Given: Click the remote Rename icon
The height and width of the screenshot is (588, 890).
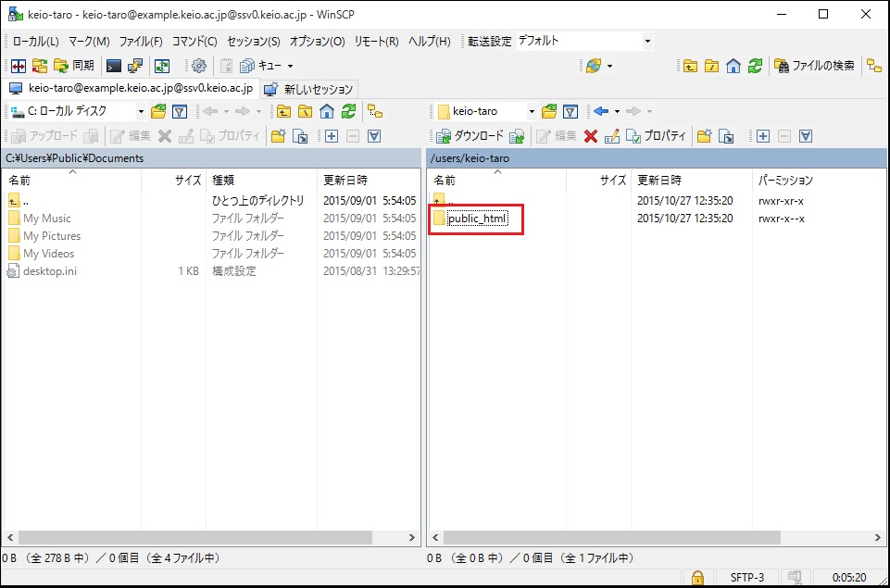Looking at the screenshot, I should point(612,136).
